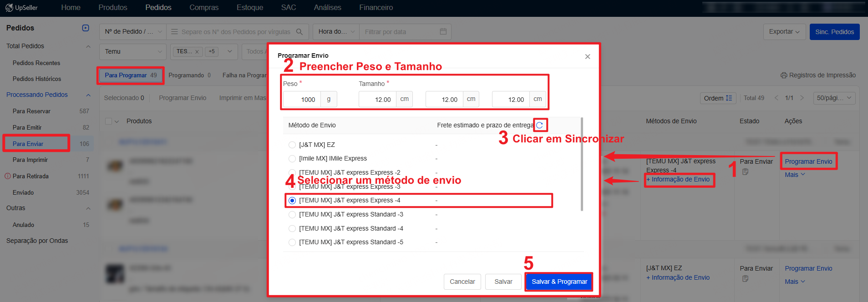The height and width of the screenshot is (302, 868).
Task: Choose J&T express Standard -3
Action: (x=292, y=215)
